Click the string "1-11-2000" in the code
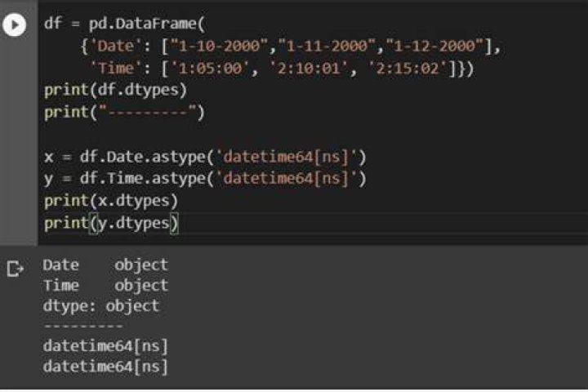The width and height of the screenshot is (588, 392). coord(327,46)
